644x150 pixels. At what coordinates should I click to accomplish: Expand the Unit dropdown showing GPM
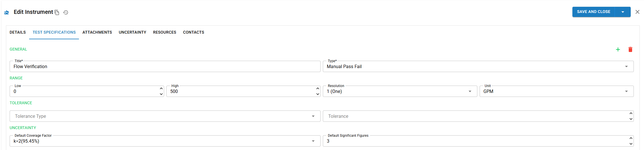click(x=557, y=91)
